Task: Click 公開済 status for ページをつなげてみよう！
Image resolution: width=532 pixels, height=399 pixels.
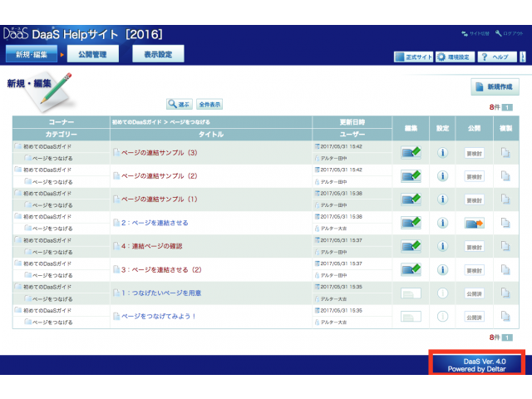Action: 474,317
